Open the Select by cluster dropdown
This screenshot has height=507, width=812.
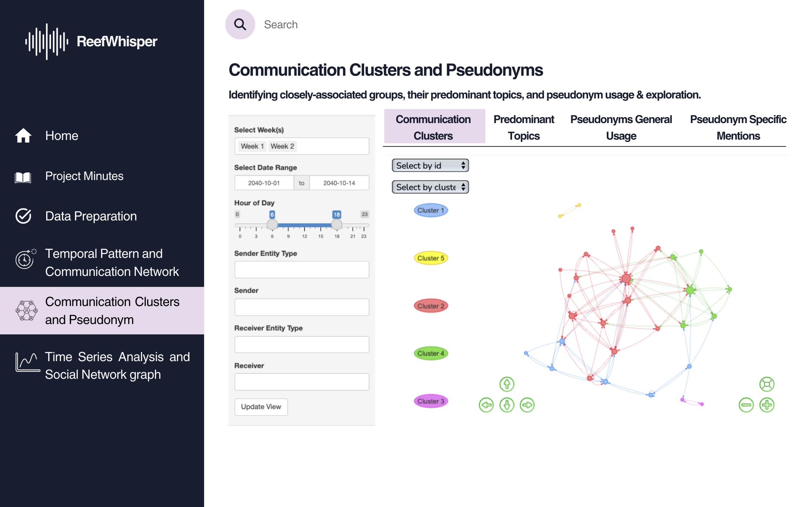430,187
